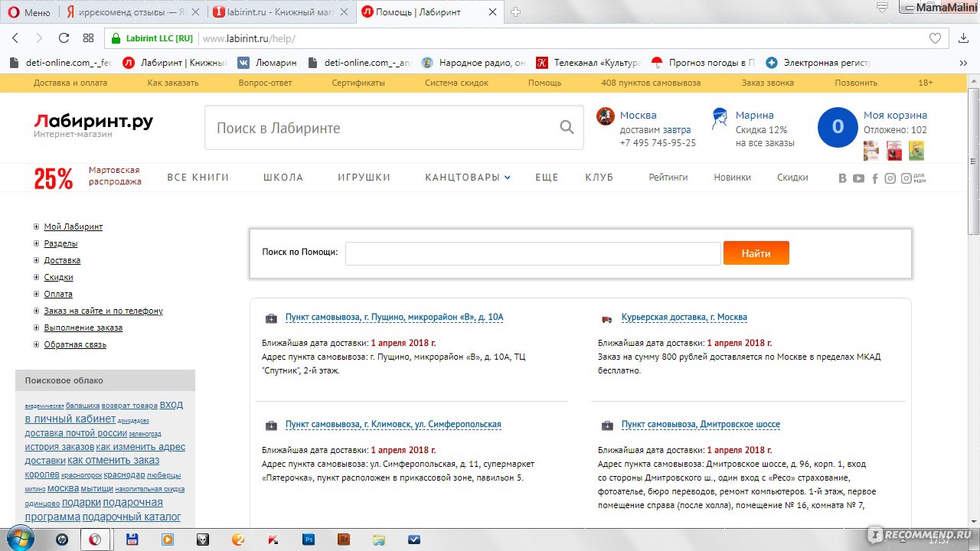Open first postponed book thumbnail
This screenshot has width=980, height=551.
(x=871, y=151)
